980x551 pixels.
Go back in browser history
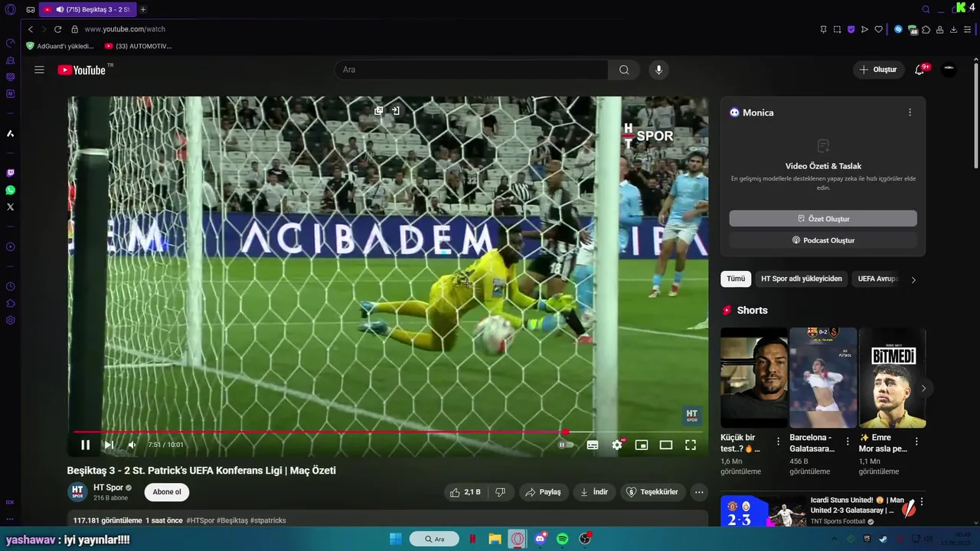click(x=31, y=29)
